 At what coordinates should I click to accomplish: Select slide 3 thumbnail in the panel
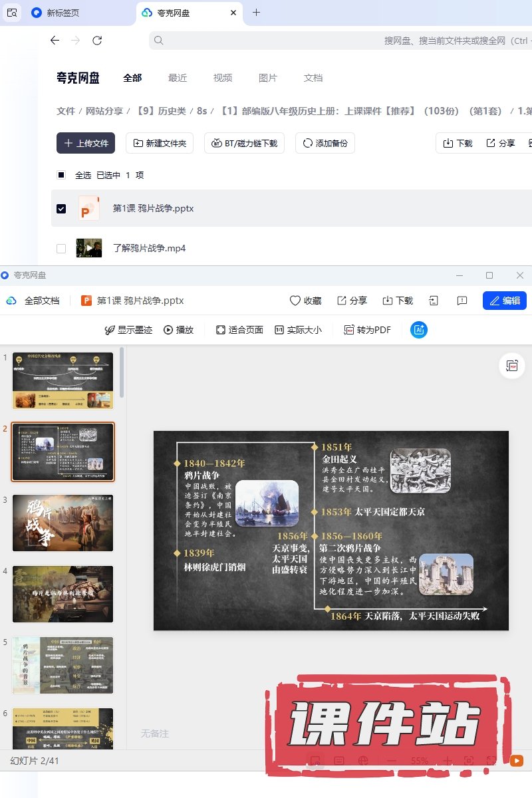coord(63,523)
